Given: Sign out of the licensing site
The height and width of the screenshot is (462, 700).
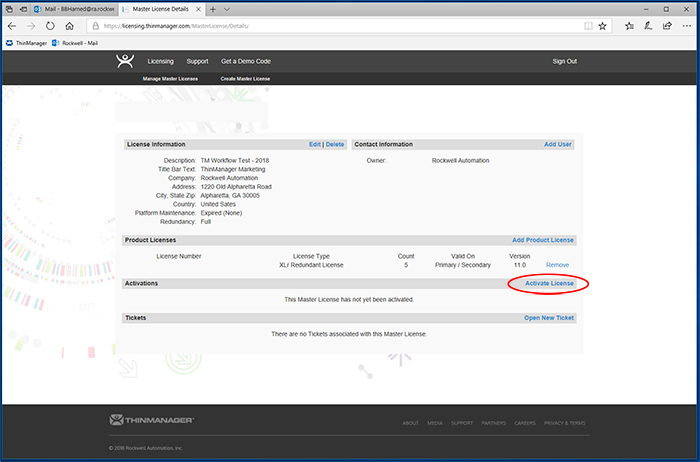Looking at the screenshot, I should (565, 61).
